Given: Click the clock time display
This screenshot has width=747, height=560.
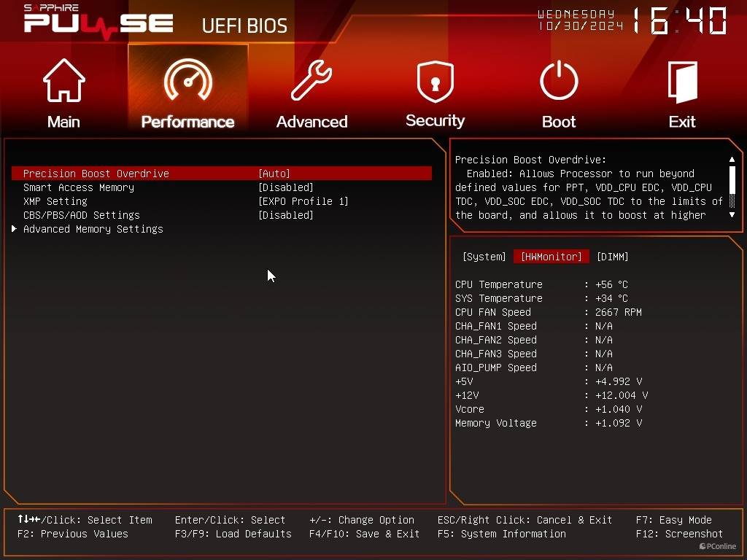Looking at the screenshot, I should point(678,22).
